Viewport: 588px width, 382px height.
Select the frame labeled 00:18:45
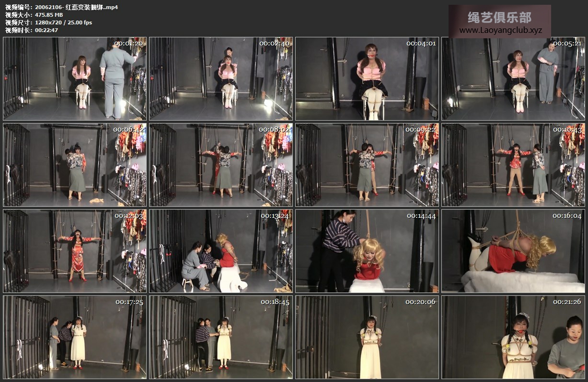point(221,337)
